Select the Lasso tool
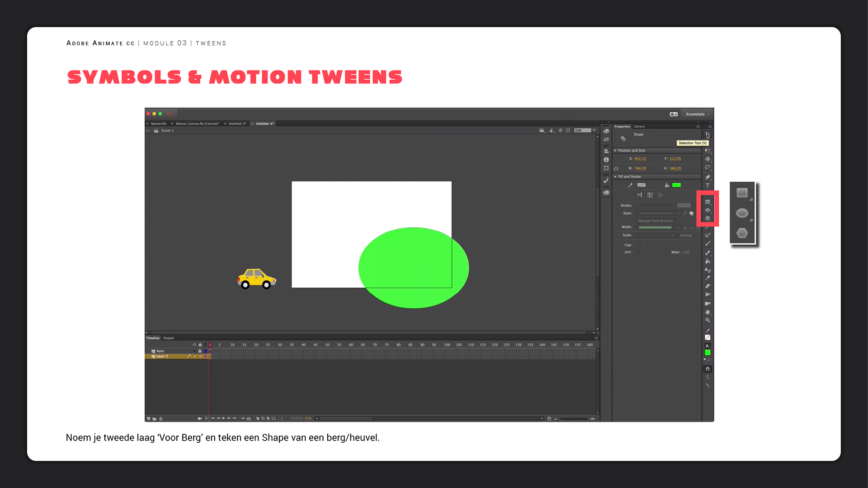 pos(708,168)
